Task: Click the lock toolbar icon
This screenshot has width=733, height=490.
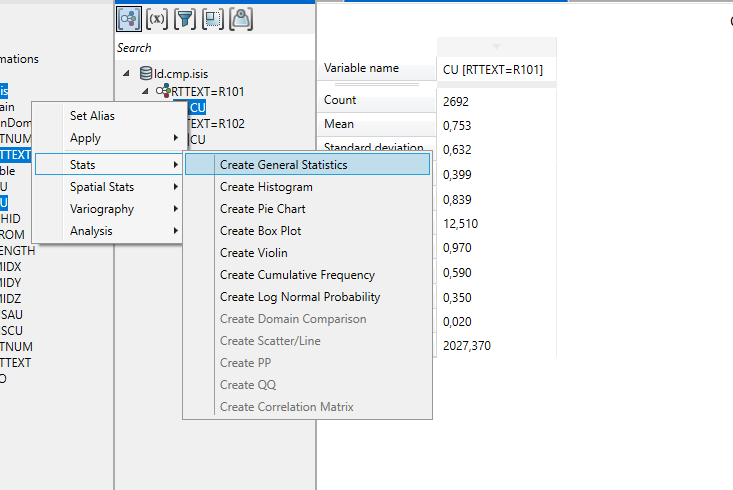Action: point(241,19)
